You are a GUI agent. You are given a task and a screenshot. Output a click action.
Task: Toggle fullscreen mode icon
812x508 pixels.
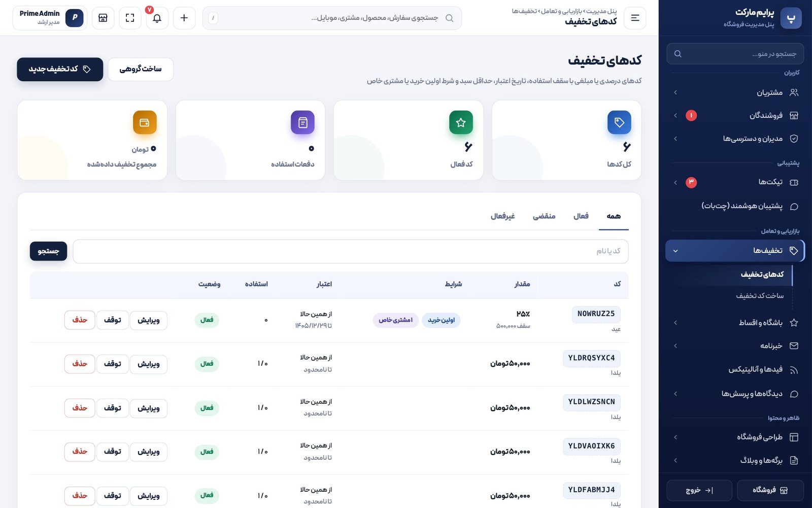[x=130, y=18]
